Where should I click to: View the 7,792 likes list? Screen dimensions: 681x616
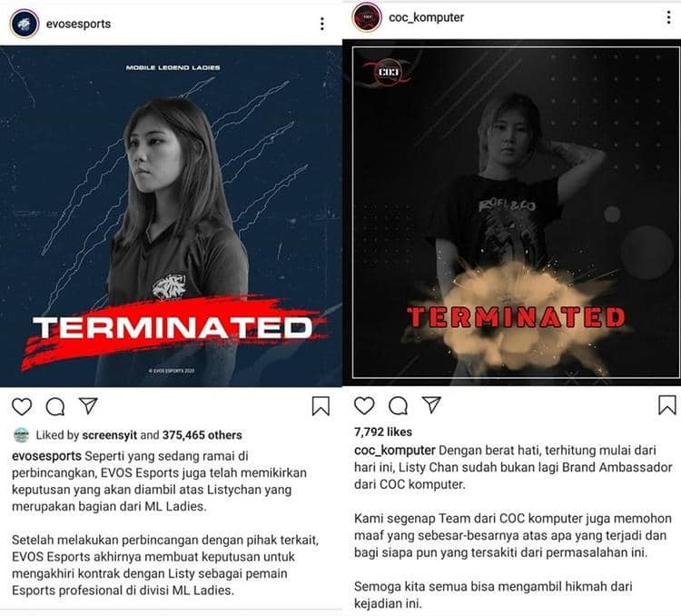click(x=383, y=432)
